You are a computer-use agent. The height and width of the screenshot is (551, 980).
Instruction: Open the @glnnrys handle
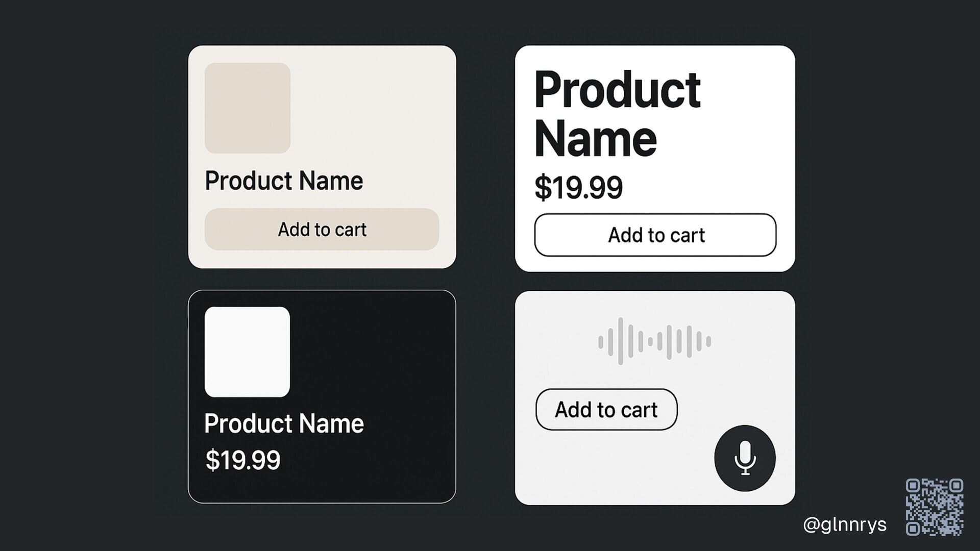click(x=844, y=524)
